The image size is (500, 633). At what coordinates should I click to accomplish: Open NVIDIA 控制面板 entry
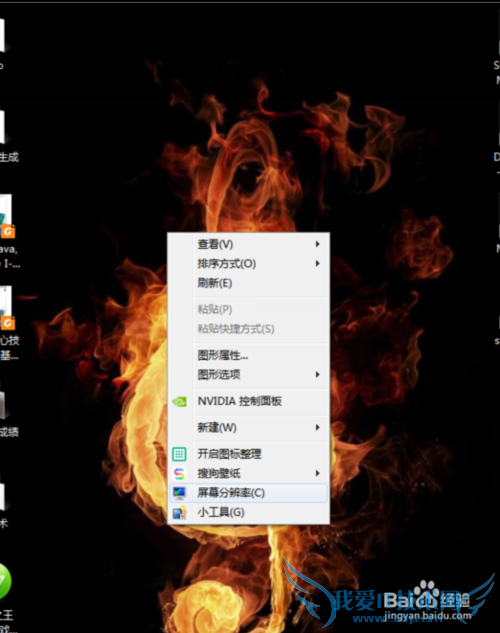tap(248, 401)
